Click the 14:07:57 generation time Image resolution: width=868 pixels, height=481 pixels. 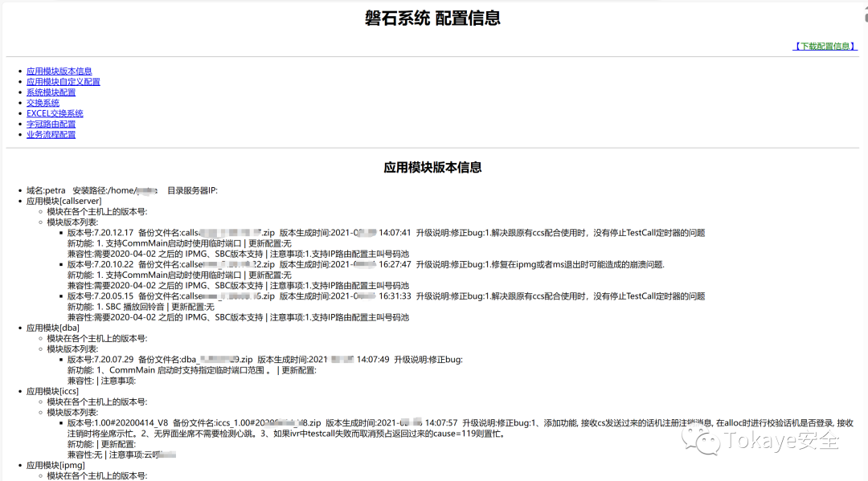(x=441, y=423)
